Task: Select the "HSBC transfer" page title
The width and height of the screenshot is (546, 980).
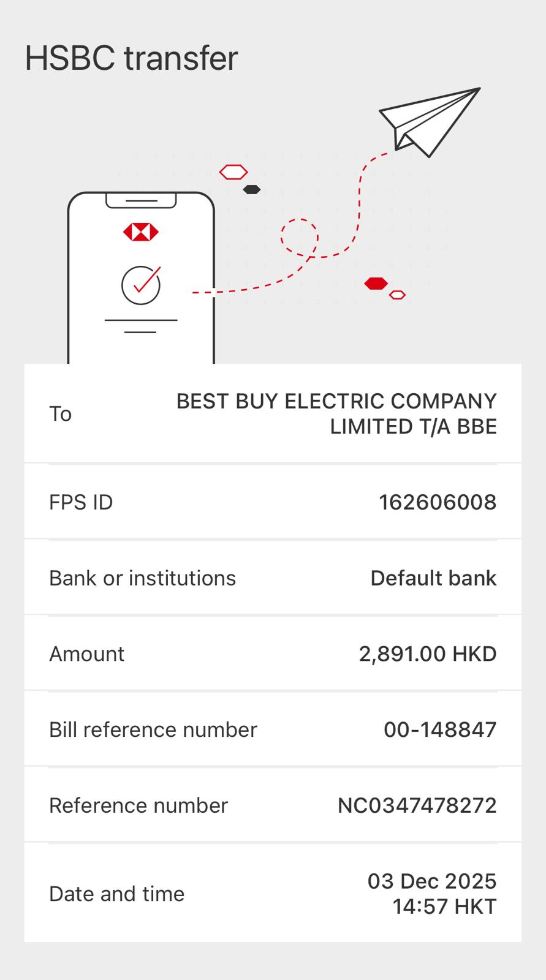Action: tap(131, 59)
